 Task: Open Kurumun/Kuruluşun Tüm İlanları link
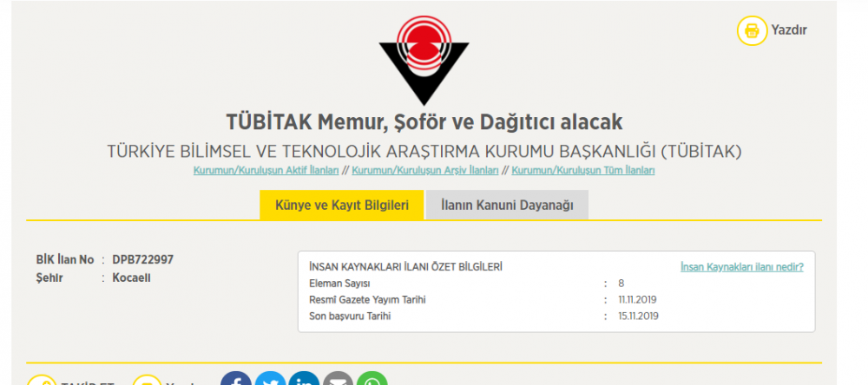click(583, 170)
